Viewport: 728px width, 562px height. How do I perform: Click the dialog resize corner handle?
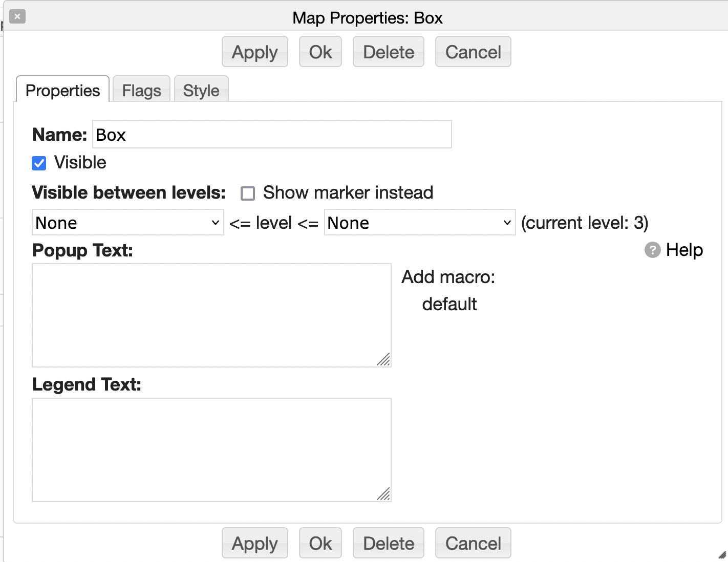722,555
